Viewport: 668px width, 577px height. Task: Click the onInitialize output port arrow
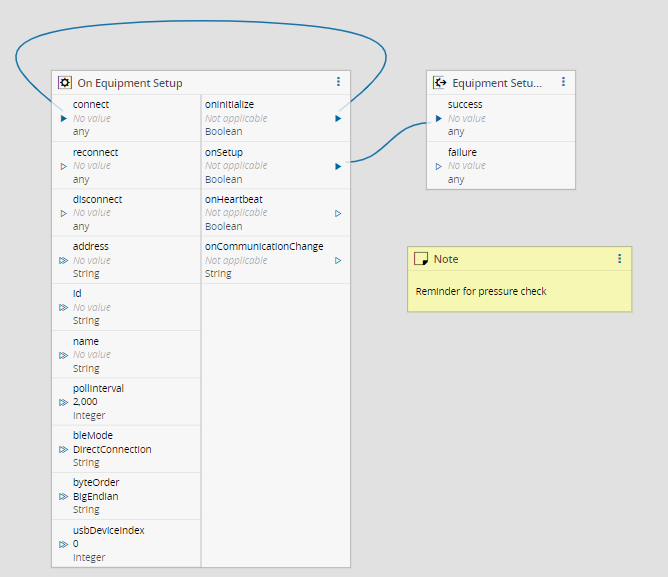(x=338, y=118)
